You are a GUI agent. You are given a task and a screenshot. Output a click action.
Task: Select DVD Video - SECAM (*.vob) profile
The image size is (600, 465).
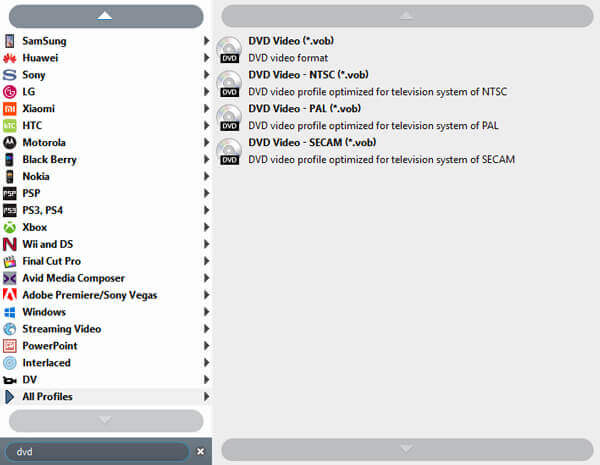pos(312,142)
